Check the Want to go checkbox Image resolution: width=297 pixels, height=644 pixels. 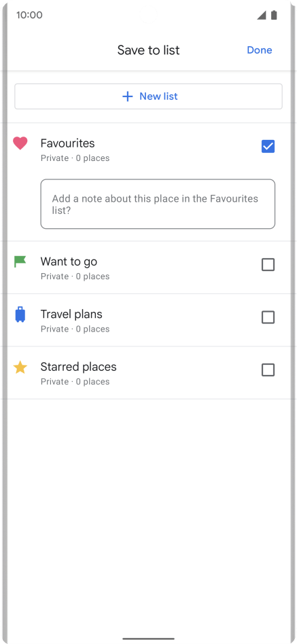(268, 264)
